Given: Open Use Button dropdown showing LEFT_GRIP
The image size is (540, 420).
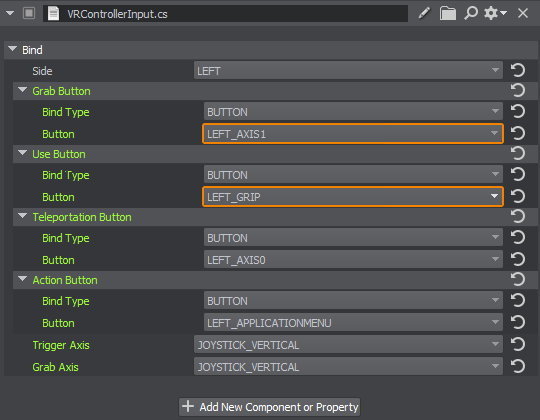Looking at the screenshot, I should (353, 197).
